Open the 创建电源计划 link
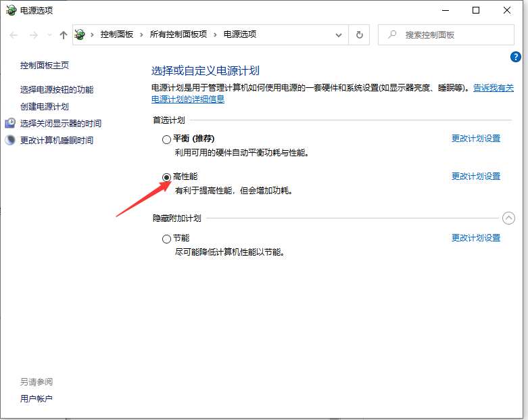 coord(44,106)
